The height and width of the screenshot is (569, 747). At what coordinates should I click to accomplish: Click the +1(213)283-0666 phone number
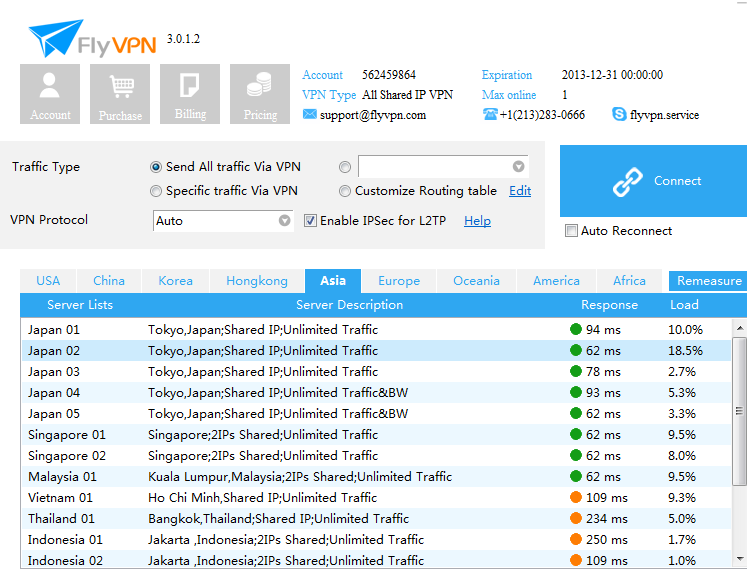pyautogui.click(x=542, y=115)
